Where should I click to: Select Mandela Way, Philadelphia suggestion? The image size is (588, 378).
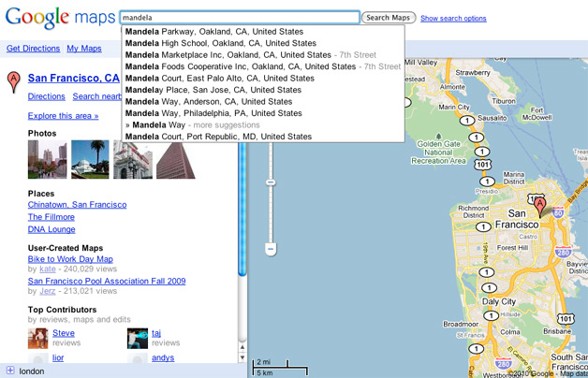(263, 113)
